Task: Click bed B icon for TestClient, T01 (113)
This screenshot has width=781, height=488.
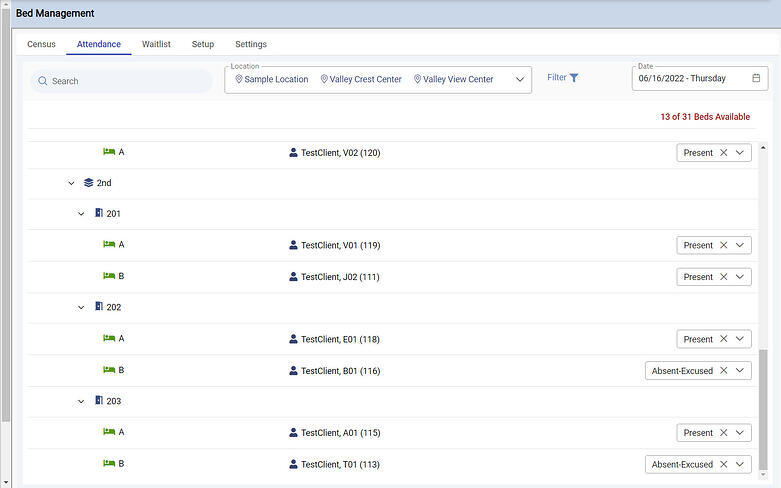Action: coord(109,463)
